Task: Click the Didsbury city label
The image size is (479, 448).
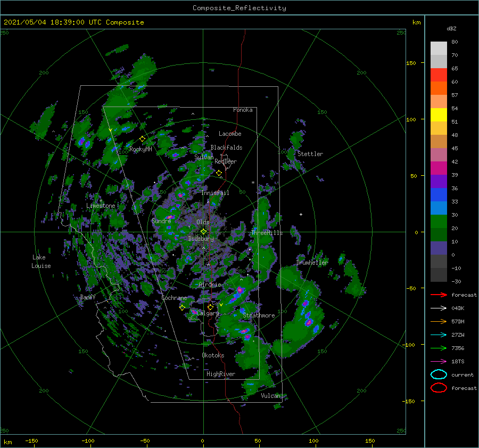Action: coord(201,239)
